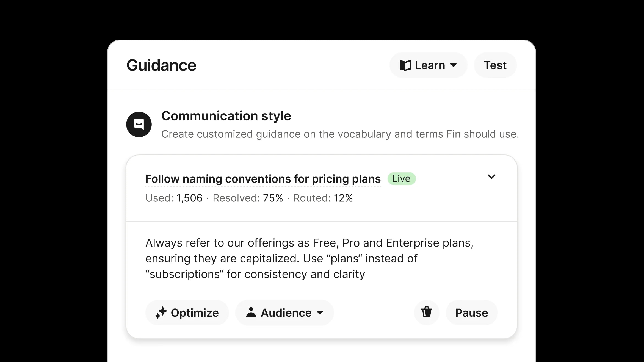Click the person icon on Audience
Image resolution: width=644 pixels, height=362 pixels.
(x=251, y=313)
